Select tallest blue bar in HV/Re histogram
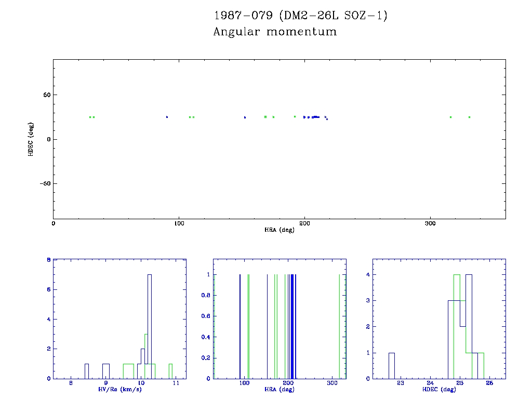The width and height of the screenshot is (532, 399). coord(150,326)
